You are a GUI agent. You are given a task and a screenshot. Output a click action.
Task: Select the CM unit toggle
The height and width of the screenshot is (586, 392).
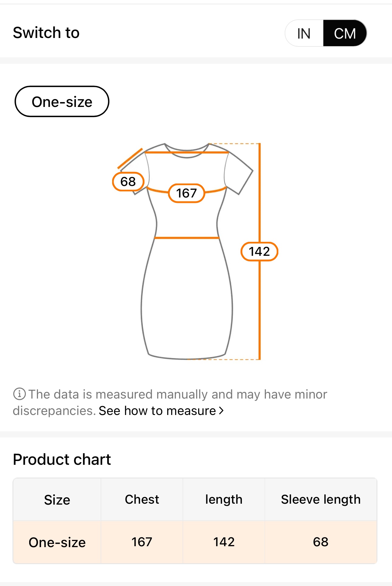(345, 33)
